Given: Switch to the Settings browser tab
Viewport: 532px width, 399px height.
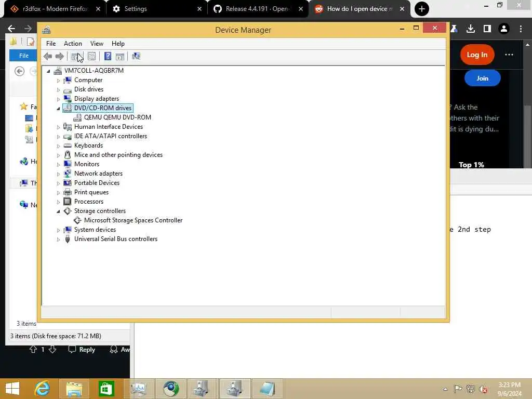Looking at the screenshot, I should 136,9.
